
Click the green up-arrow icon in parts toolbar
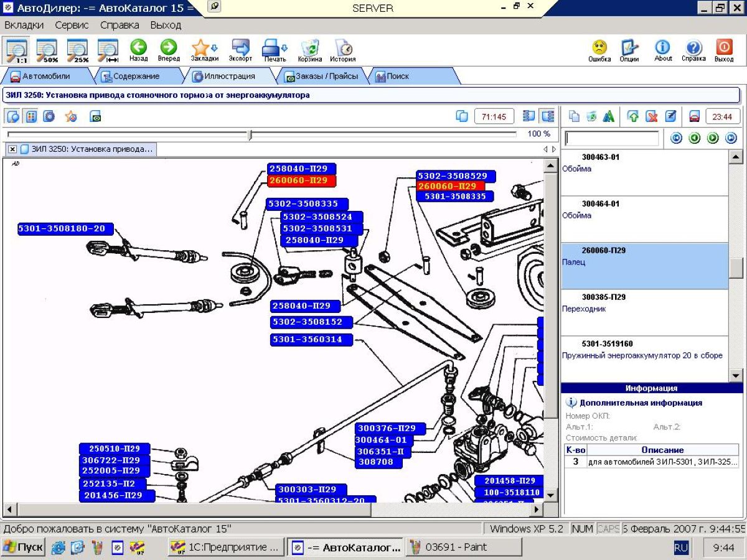pos(633,116)
